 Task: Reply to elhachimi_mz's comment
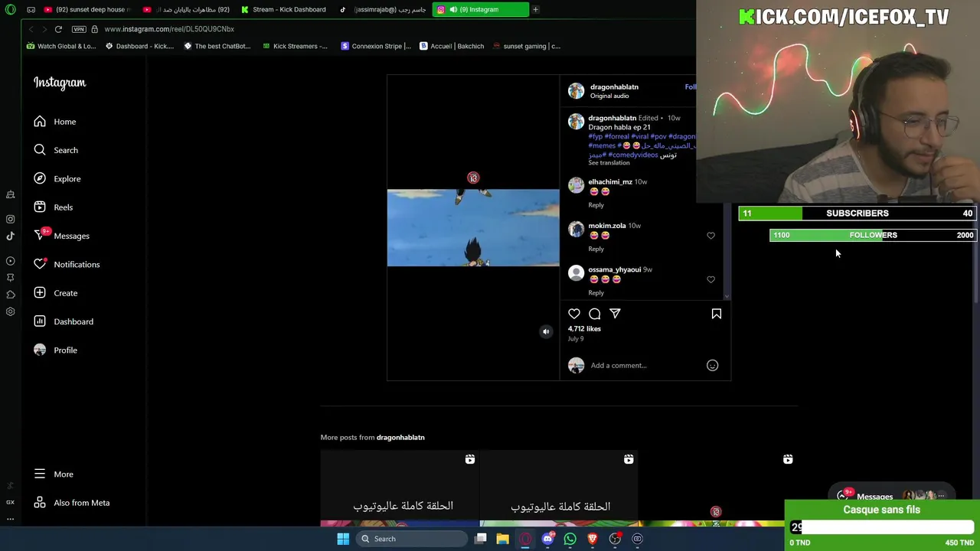point(596,205)
